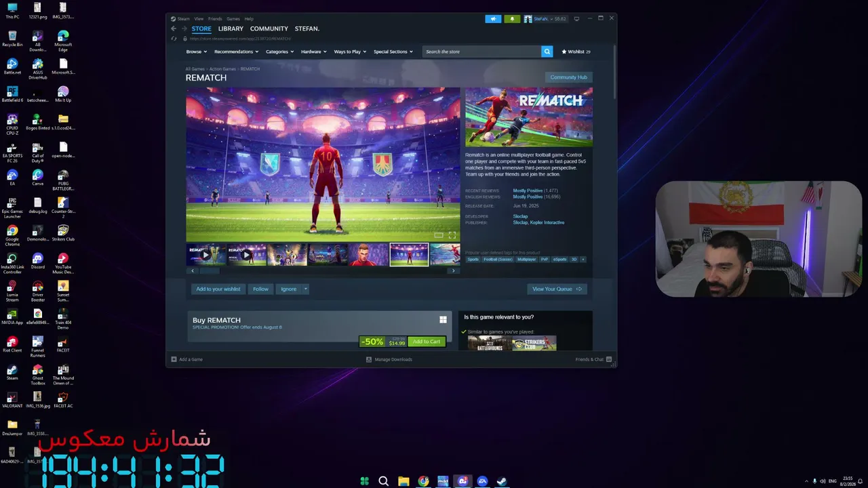
Task: Open the Special Sections dropdown
Action: click(393, 52)
